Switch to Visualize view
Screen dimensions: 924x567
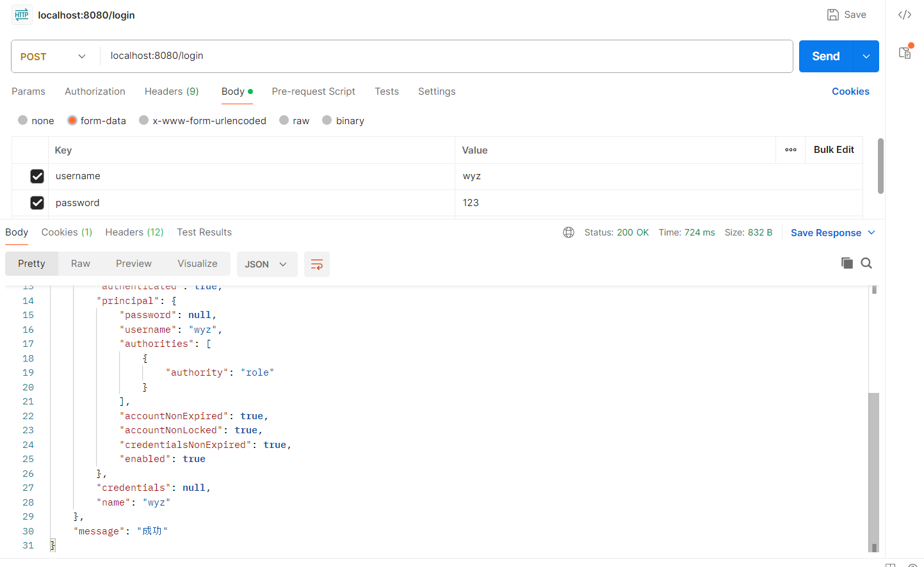point(197,264)
